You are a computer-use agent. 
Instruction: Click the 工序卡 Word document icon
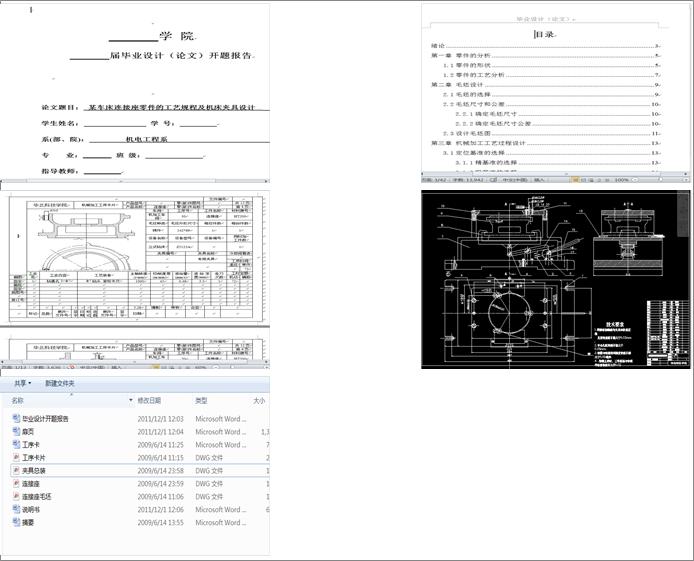(16, 445)
